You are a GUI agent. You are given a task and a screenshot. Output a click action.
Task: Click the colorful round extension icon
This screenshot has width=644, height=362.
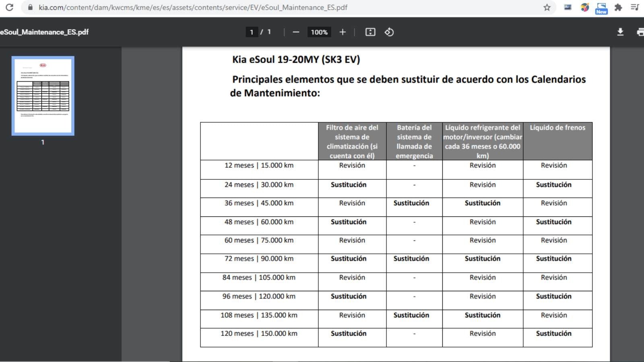pyautogui.click(x=585, y=7)
